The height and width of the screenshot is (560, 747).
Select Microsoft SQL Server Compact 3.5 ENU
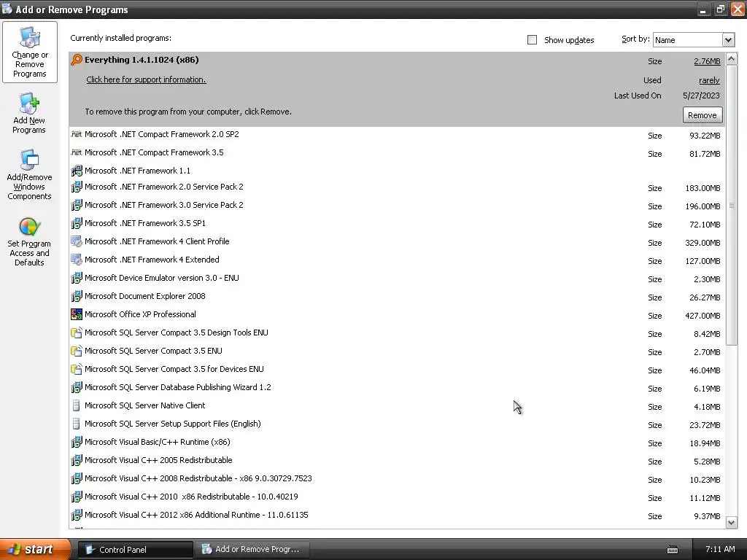(x=397, y=351)
